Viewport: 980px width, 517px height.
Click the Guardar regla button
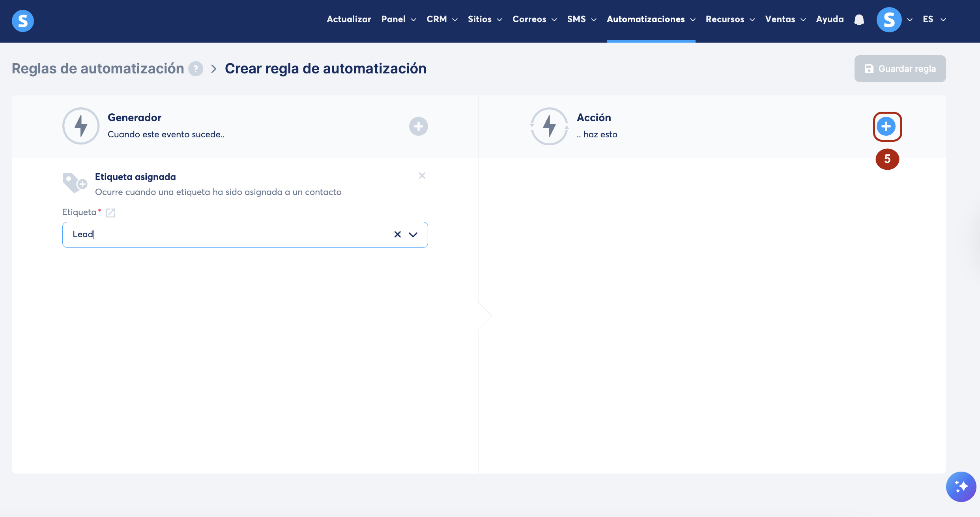[x=900, y=69]
